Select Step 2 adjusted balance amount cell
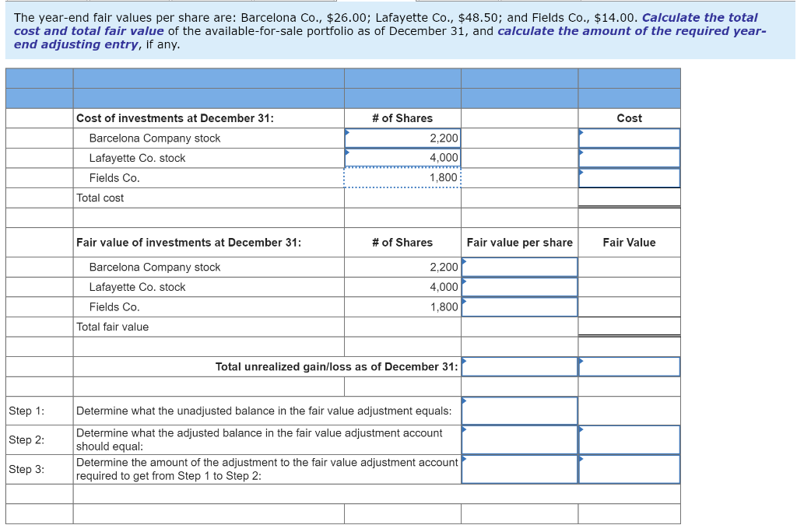This screenshot has height=532, width=797. pos(629,440)
